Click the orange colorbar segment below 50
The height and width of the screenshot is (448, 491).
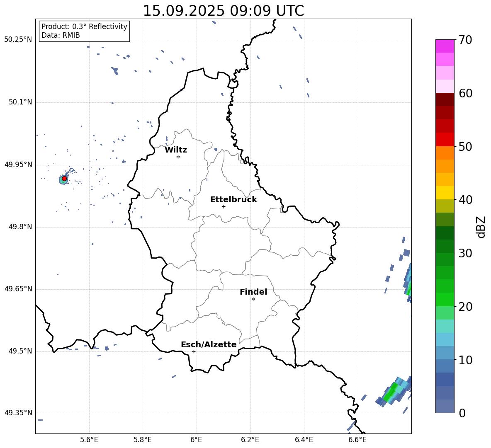click(x=445, y=153)
